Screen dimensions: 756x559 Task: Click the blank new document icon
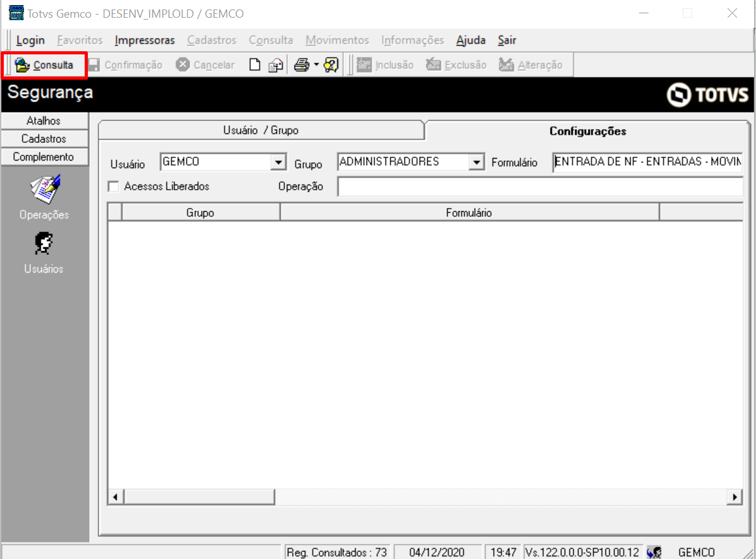click(x=255, y=64)
